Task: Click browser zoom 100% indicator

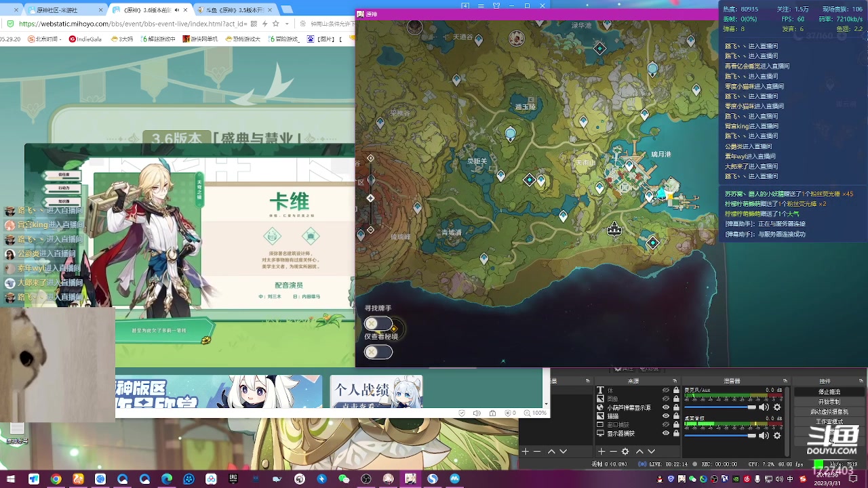Action: pyautogui.click(x=534, y=413)
